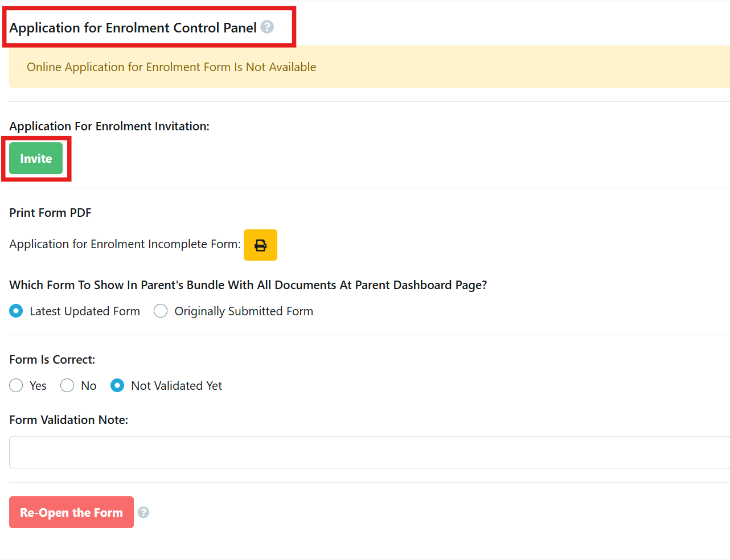
Task: Print the Incomplete Form PDF
Action: pos(260,245)
